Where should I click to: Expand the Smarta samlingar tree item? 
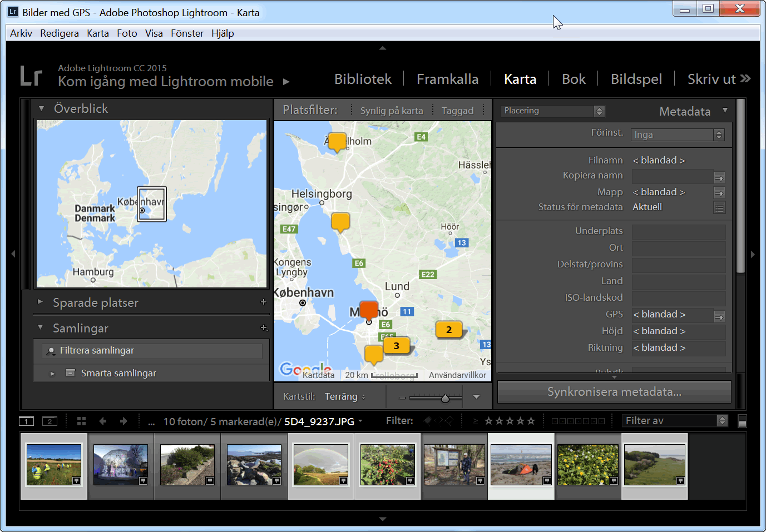point(52,374)
